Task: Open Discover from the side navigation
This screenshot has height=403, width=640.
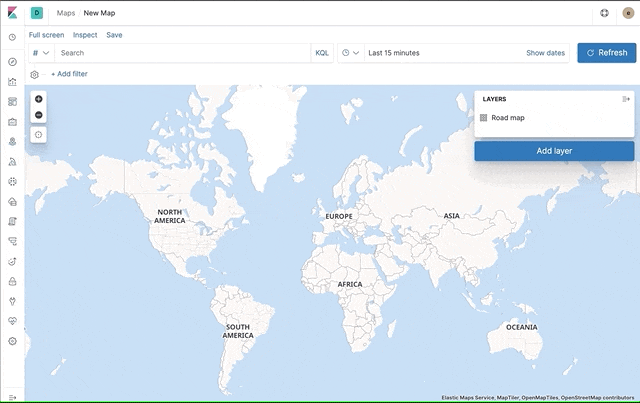Action: 13,62
